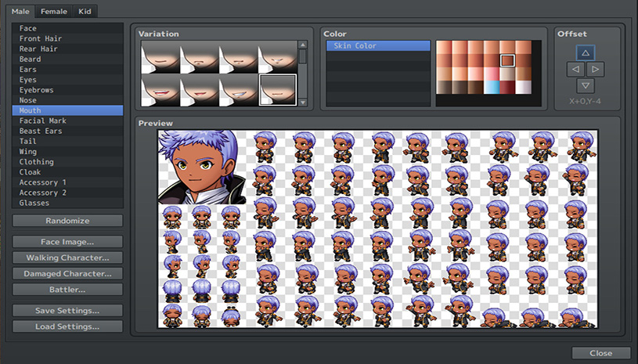Open the Kid tab
Image resolution: width=638 pixels, height=364 pixels.
[x=85, y=12]
